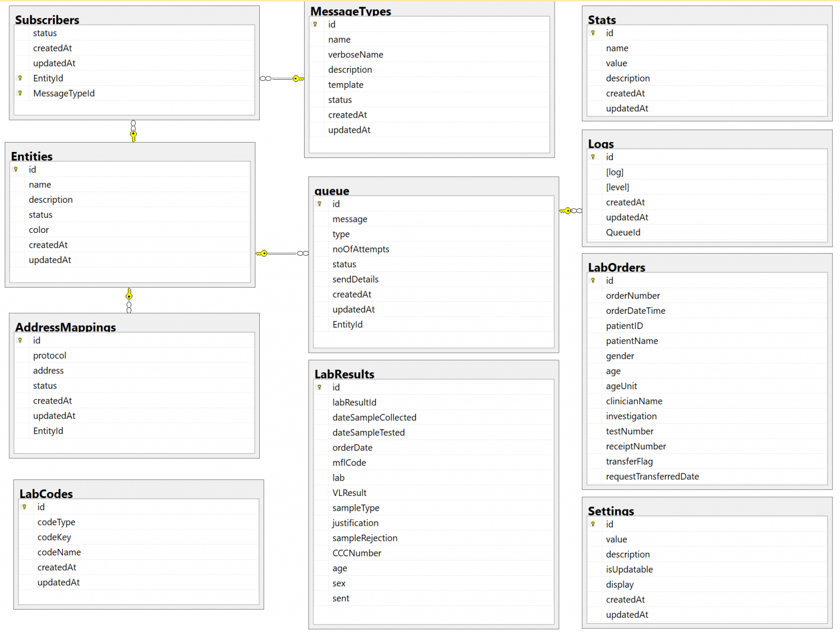Select the Entities to AddressMappings relationship connector
Viewport: 840px width, 638px height.
[x=129, y=300]
